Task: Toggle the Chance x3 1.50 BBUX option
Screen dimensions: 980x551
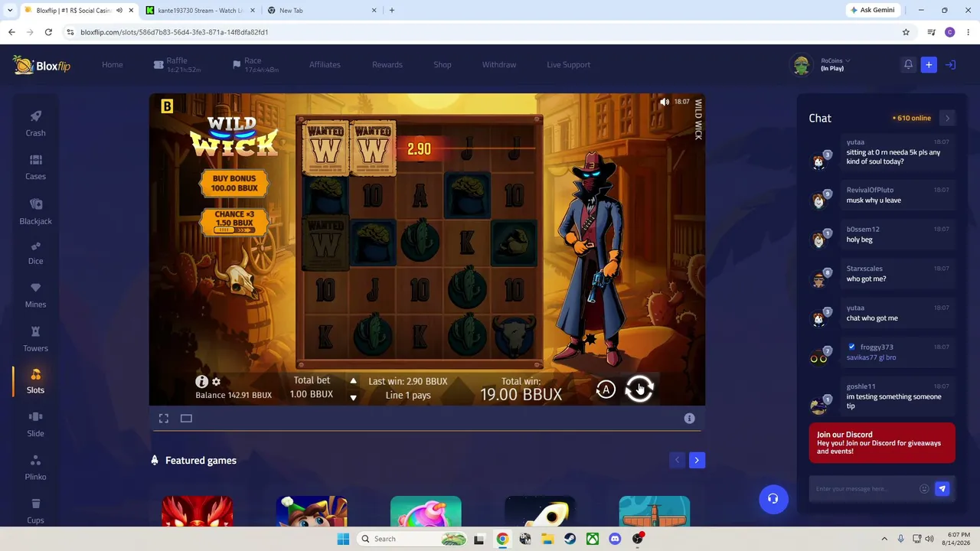Action: [234, 222]
